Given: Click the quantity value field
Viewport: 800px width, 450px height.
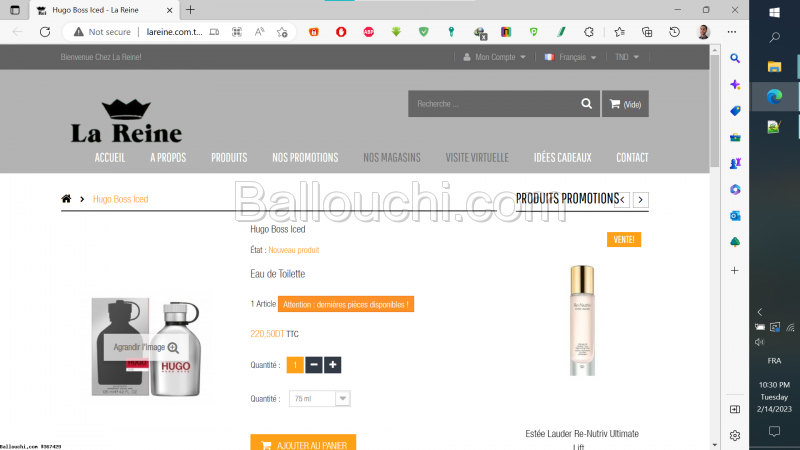Looking at the screenshot, I should [x=295, y=365].
